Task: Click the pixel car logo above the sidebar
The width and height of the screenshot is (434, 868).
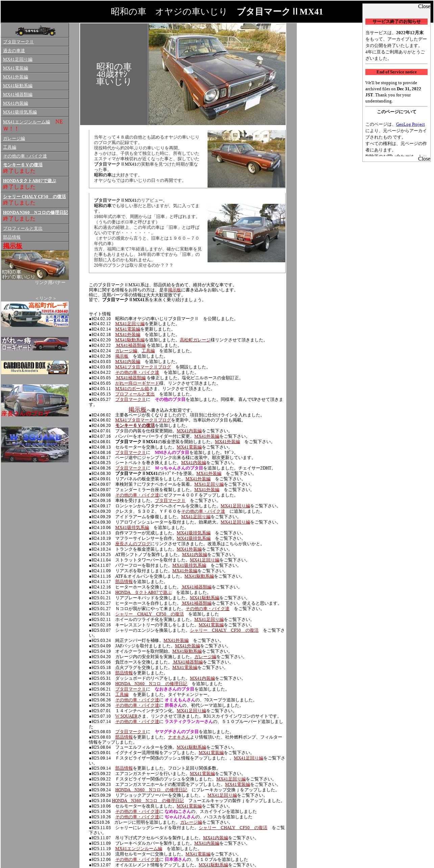Action: [35, 31]
